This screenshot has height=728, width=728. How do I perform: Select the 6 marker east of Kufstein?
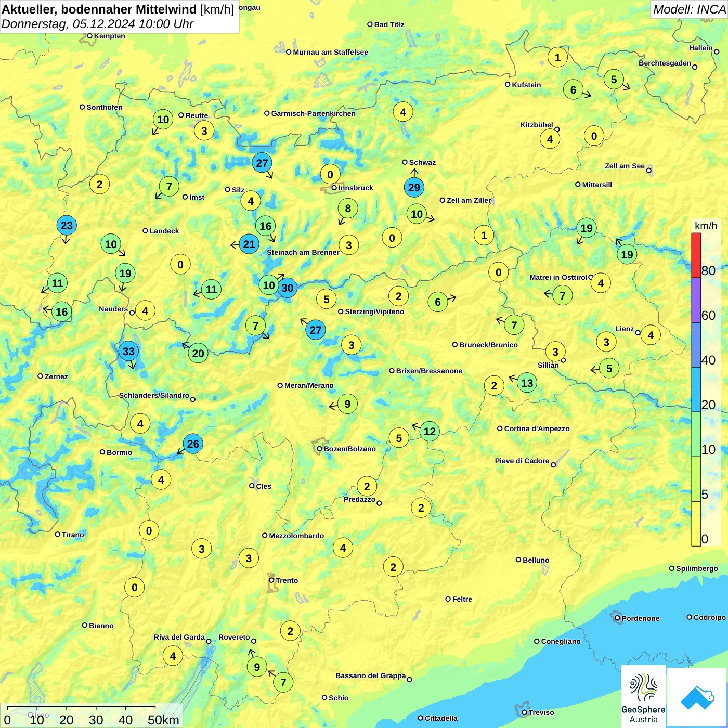click(573, 90)
